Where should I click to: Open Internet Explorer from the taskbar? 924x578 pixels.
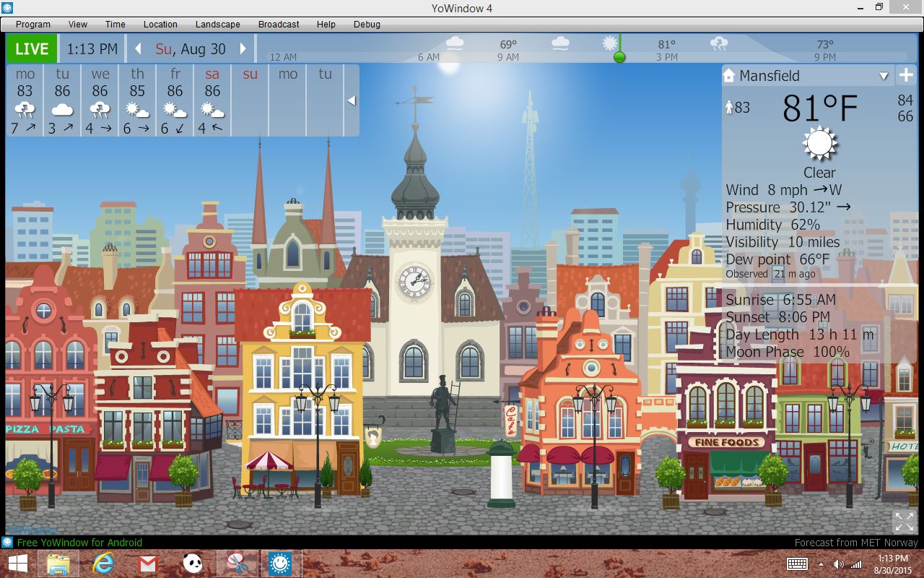point(103,563)
